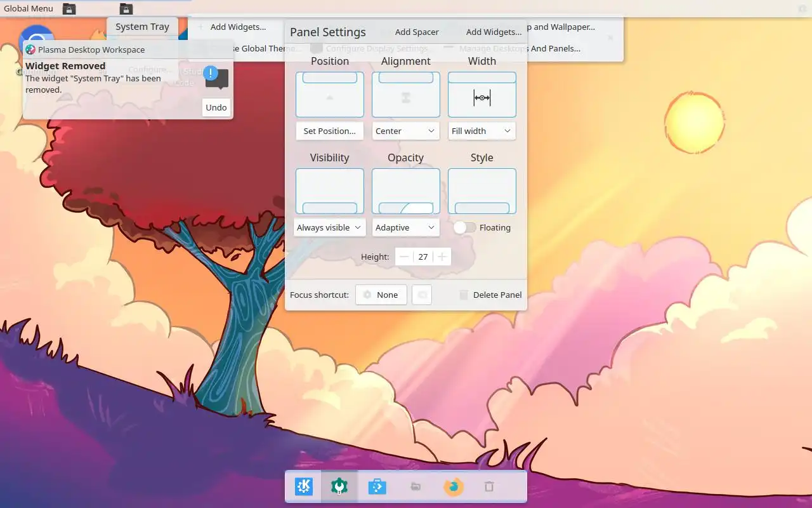The image size is (812, 508).
Task: Click the Focus shortcut label
Action: coord(319,295)
